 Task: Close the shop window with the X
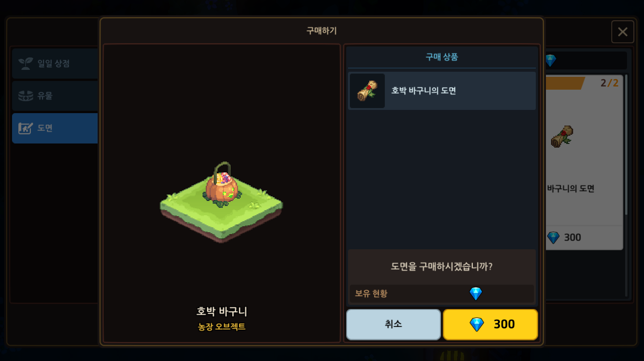click(x=622, y=32)
